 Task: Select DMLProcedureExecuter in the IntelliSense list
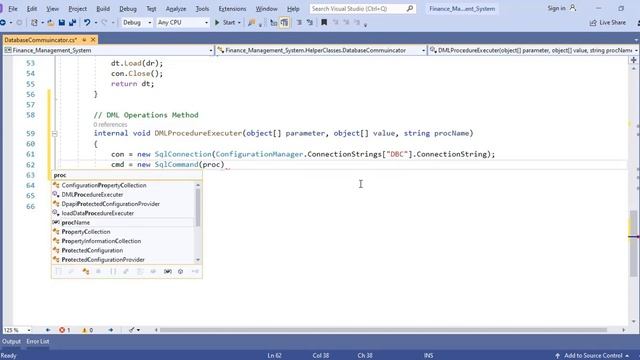123,195
